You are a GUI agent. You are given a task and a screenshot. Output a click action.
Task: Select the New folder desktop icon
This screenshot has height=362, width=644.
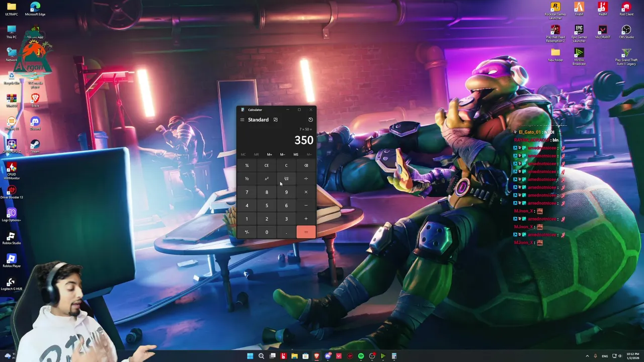[555, 55]
